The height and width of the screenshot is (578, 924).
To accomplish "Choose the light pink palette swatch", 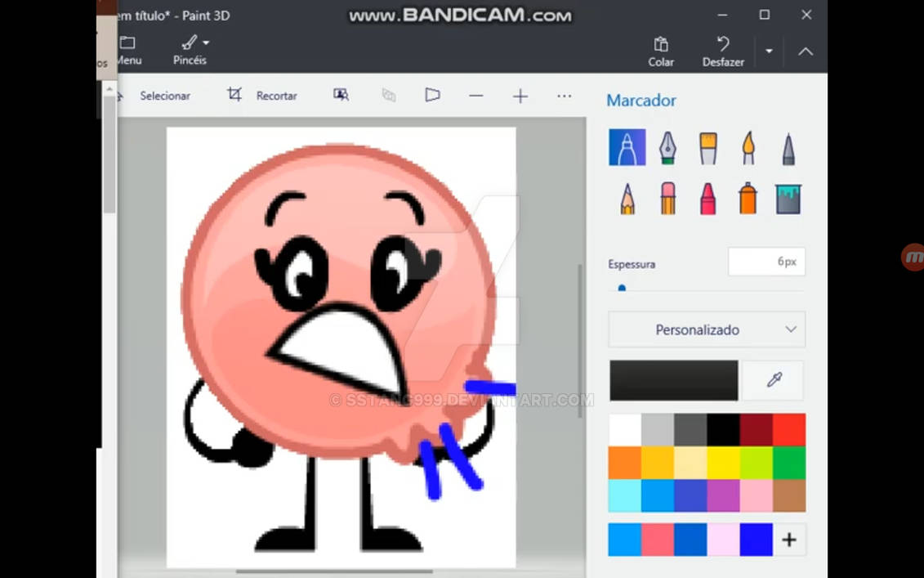I will point(756,495).
